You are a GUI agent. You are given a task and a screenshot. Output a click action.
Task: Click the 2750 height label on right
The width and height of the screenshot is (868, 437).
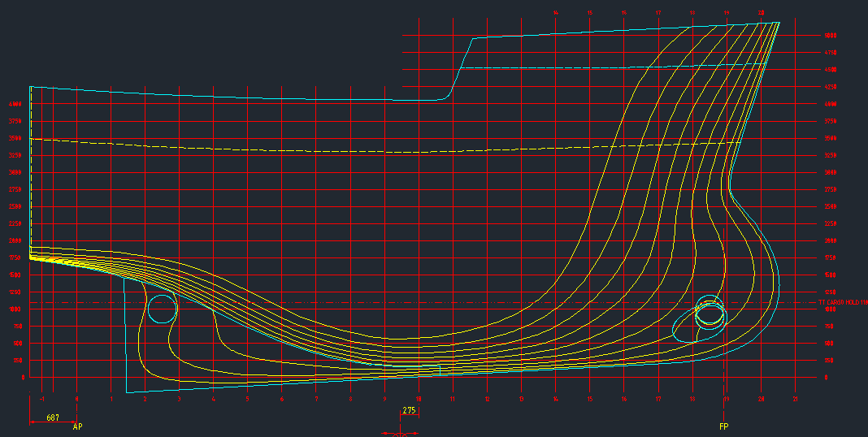(x=831, y=190)
